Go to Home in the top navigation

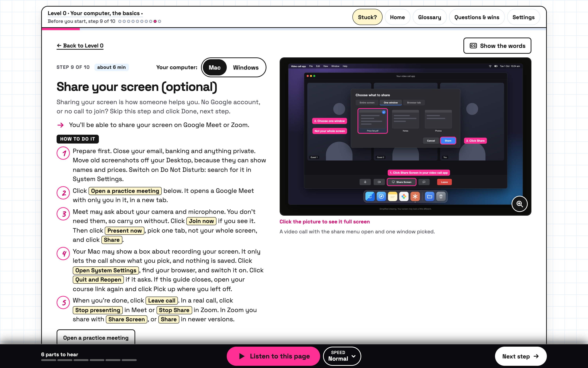click(397, 17)
